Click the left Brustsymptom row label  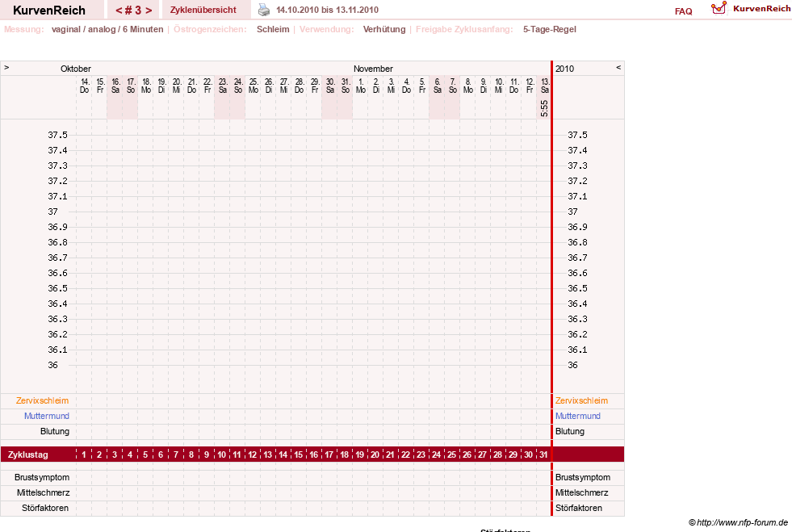point(42,477)
